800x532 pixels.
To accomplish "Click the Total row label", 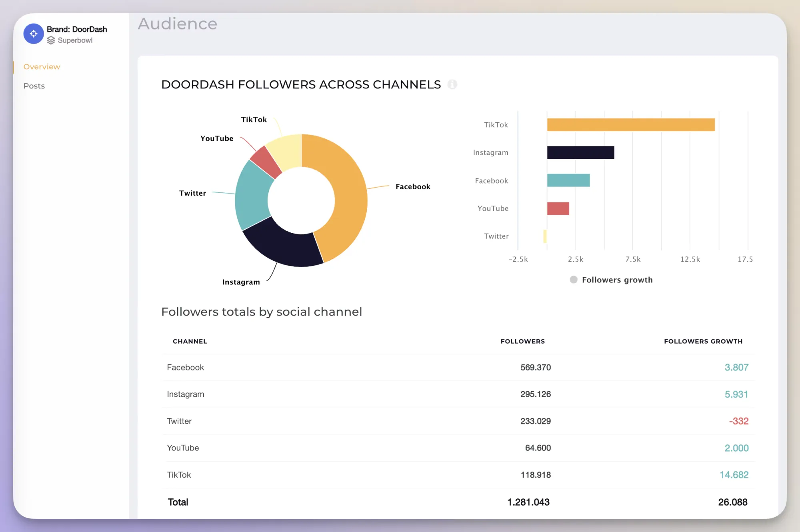I will pos(178,502).
